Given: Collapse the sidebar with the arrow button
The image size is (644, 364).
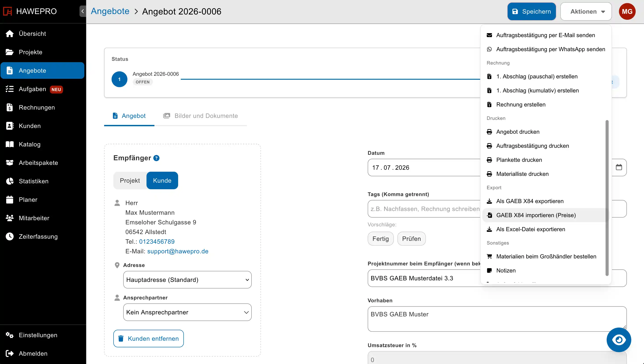Looking at the screenshot, I should click(83, 11).
